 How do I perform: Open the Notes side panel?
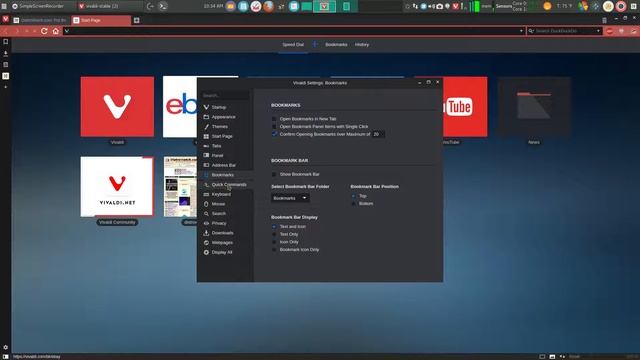coord(6,64)
